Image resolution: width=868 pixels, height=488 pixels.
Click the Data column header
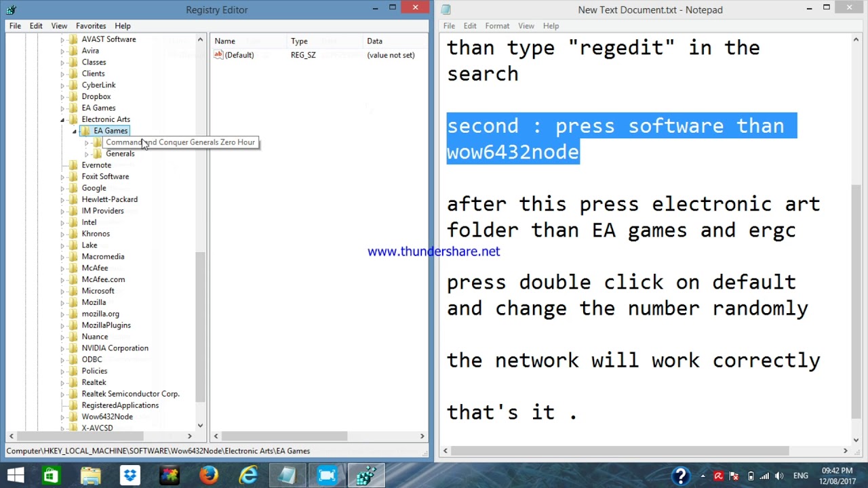click(x=396, y=41)
